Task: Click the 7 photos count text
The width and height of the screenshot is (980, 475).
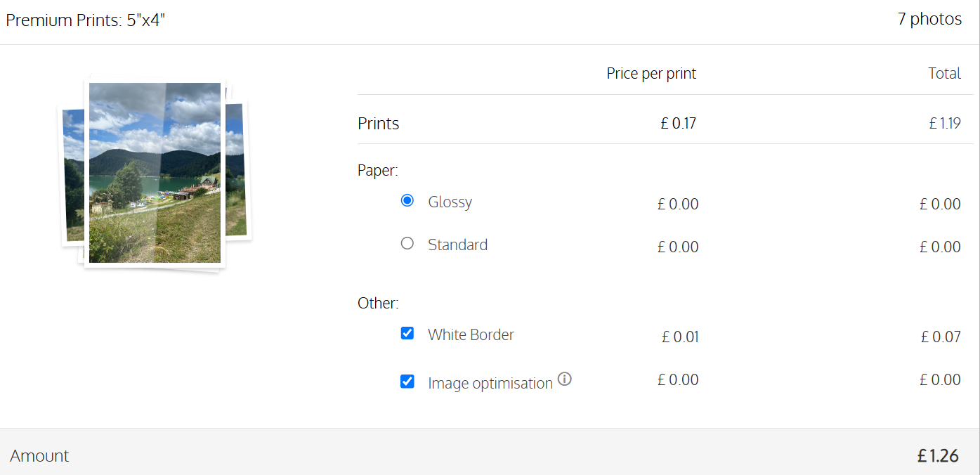Action: (929, 19)
